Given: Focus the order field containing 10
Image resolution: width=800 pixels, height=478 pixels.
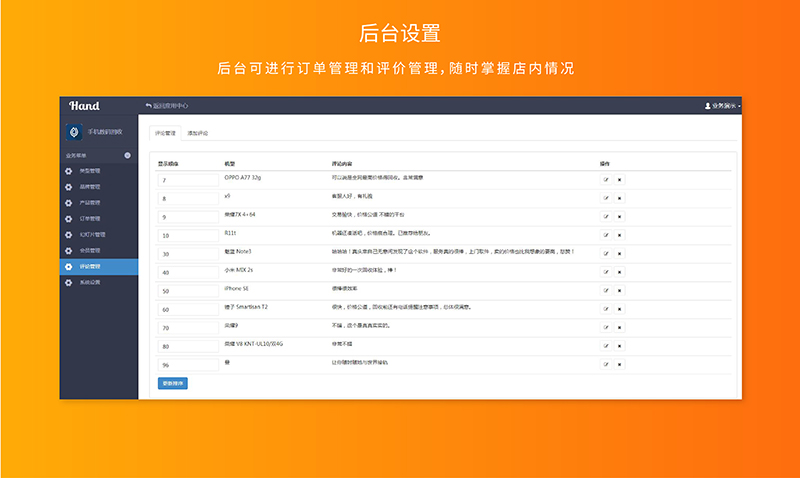Looking at the screenshot, I should coord(188,236).
